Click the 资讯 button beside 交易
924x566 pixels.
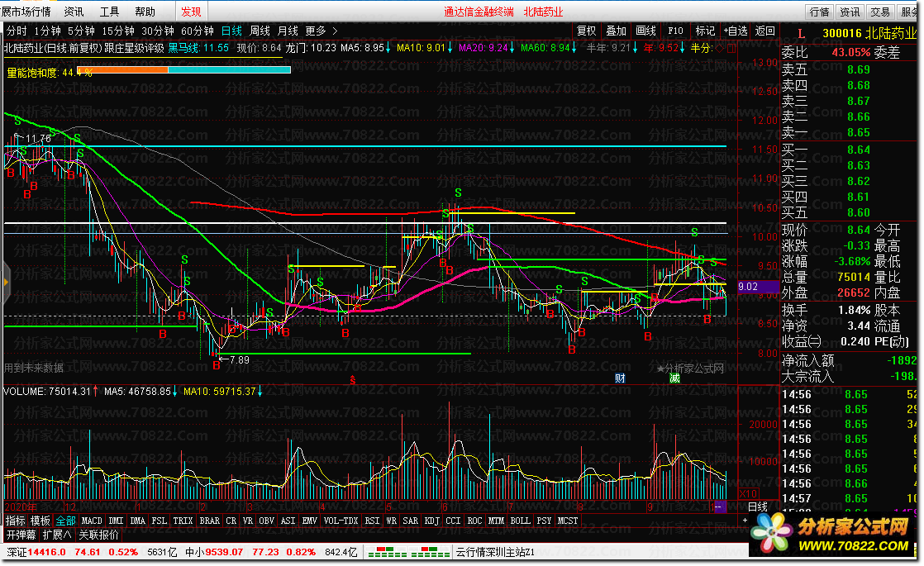(x=850, y=12)
